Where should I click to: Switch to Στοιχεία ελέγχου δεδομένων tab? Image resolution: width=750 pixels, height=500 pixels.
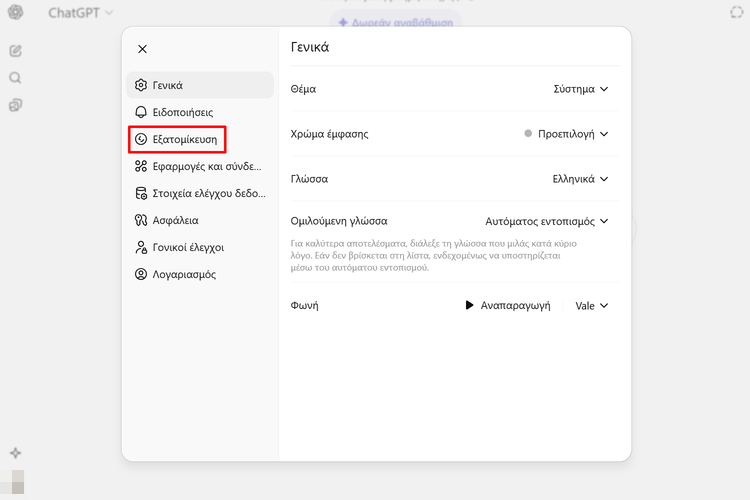pos(200,193)
